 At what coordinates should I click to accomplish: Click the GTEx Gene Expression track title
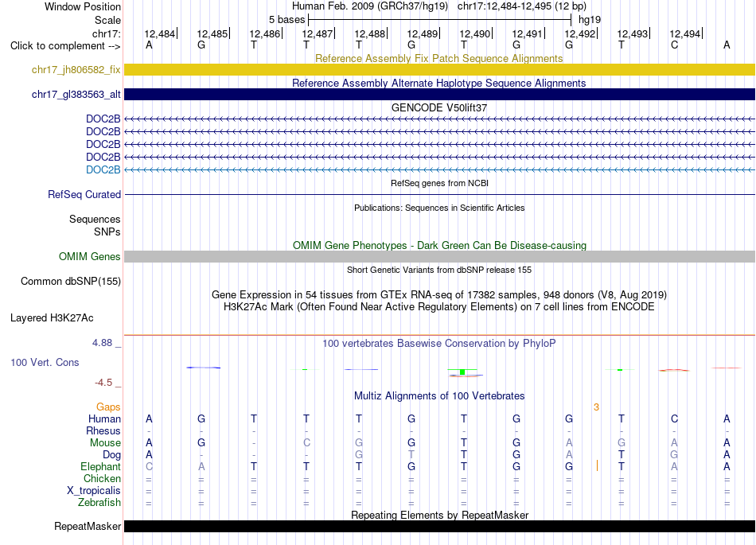coord(439,294)
